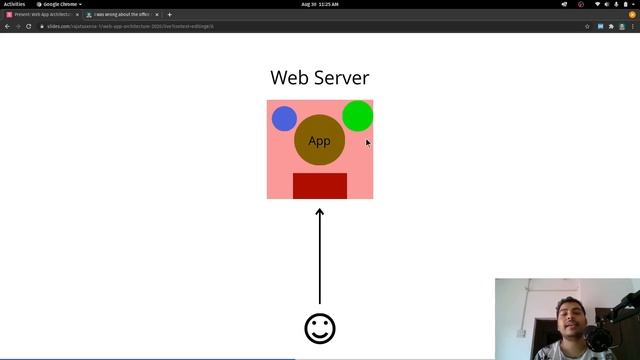Bookmark this page with the star icon
The image size is (640, 360).
[x=587, y=27]
